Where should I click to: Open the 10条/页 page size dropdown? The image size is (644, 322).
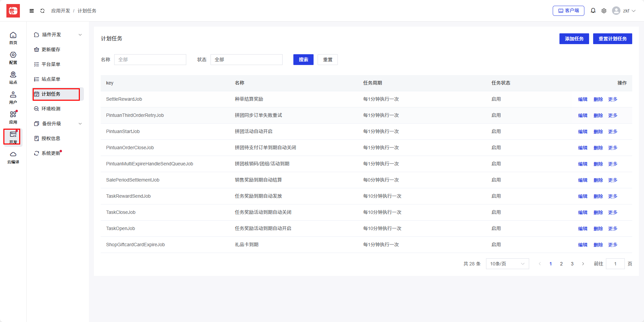click(x=507, y=264)
